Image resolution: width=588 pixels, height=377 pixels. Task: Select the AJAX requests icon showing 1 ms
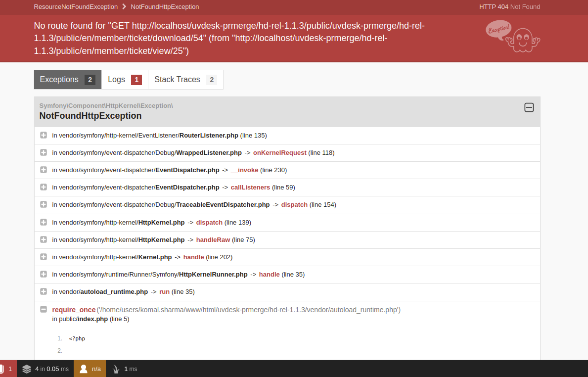tap(124, 369)
